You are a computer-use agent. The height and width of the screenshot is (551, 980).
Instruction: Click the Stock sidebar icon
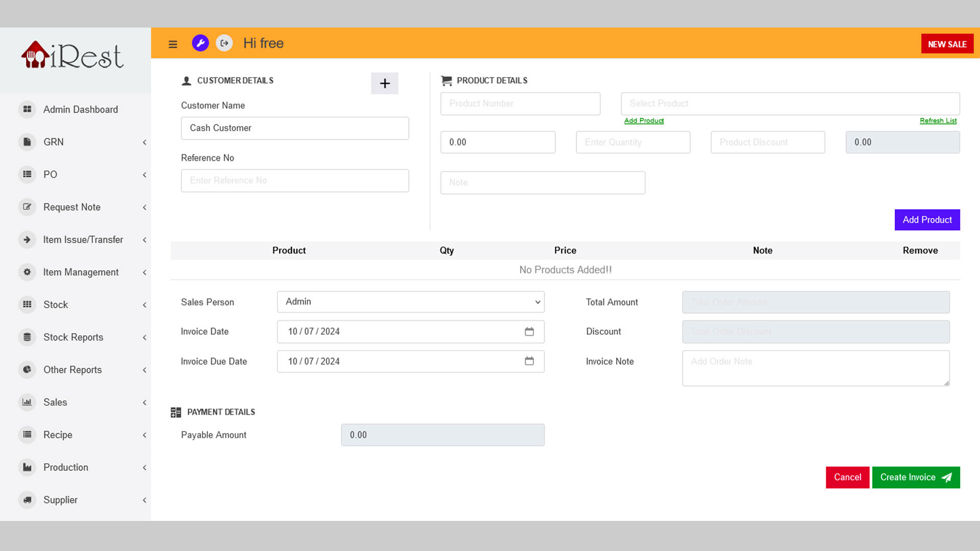(27, 304)
